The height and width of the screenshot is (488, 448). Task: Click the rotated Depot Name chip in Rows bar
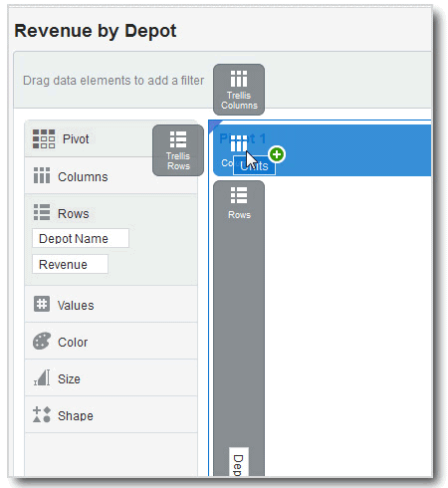tap(239, 462)
